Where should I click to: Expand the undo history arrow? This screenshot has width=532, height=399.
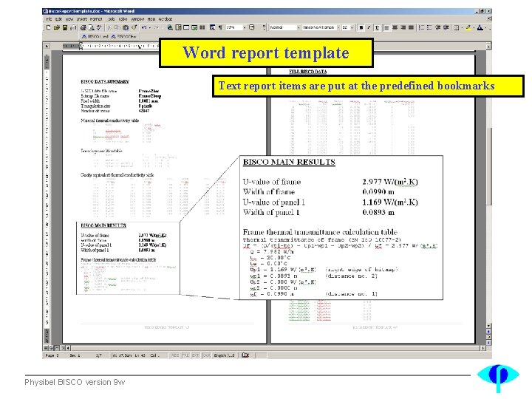[149, 27]
